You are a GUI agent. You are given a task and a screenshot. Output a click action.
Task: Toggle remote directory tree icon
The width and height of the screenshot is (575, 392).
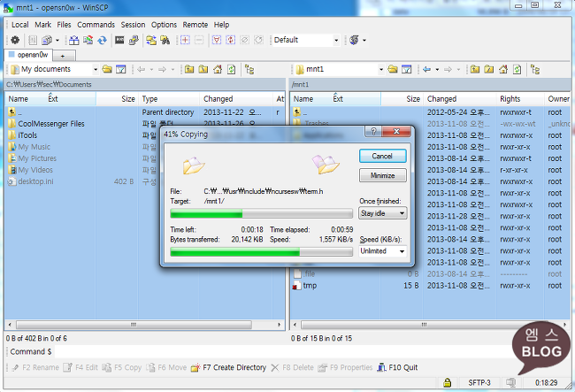[535, 69]
